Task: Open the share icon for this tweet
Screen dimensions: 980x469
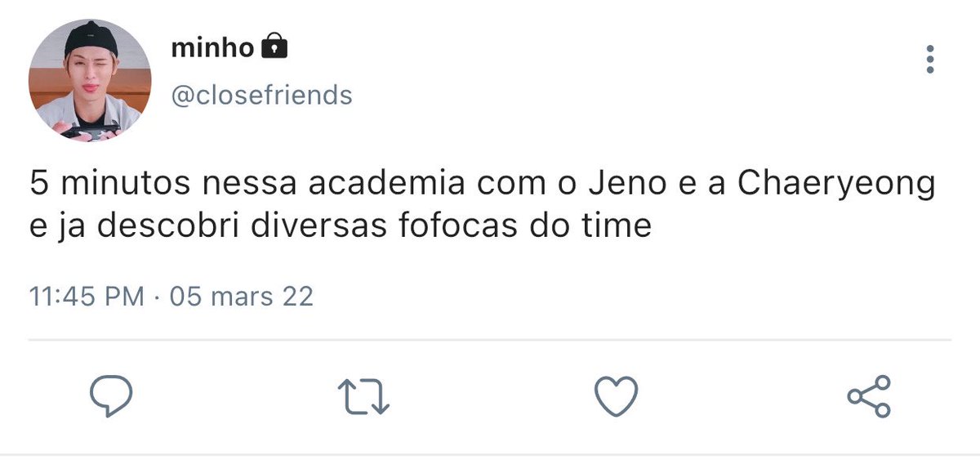Action: pyautogui.click(x=869, y=397)
